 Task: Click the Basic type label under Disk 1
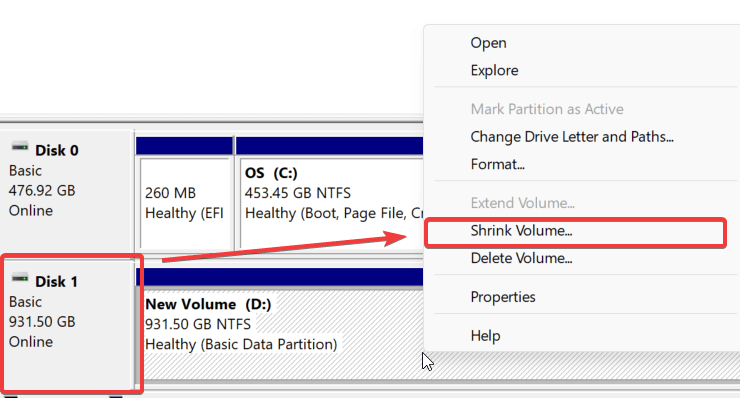coord(25,302)
